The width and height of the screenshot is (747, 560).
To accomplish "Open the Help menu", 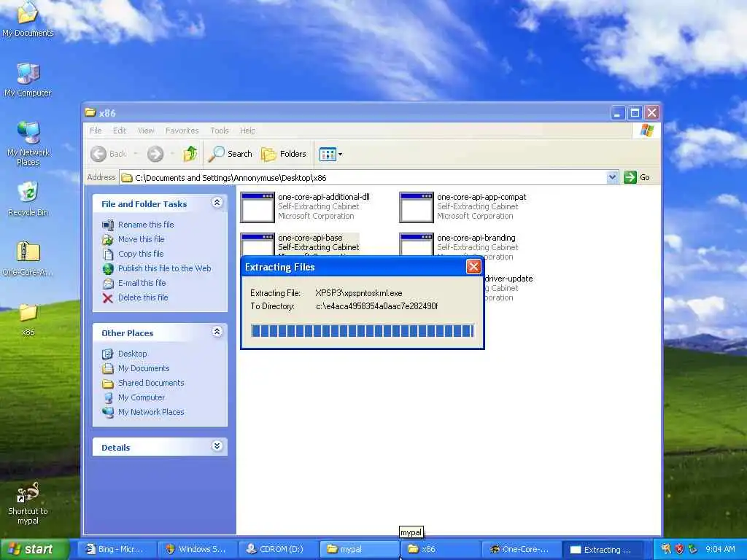I will pos(247,131).
